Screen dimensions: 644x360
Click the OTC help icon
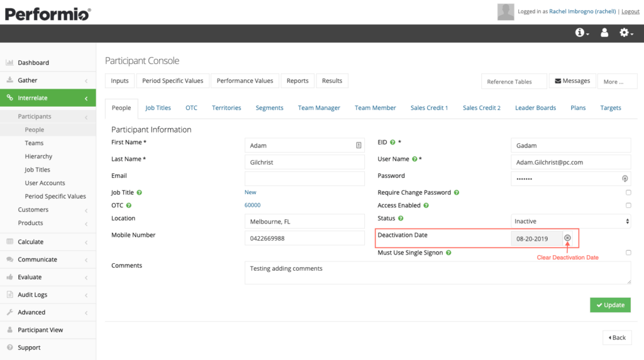pyautogui.click(x=128, y=205)
